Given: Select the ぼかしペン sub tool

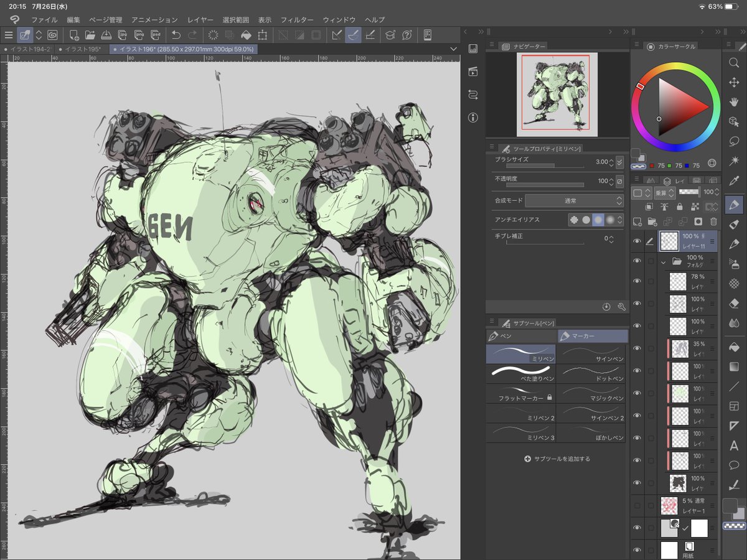Looking at the screenshot, I should pyautogui.click(x=590, y=433).
